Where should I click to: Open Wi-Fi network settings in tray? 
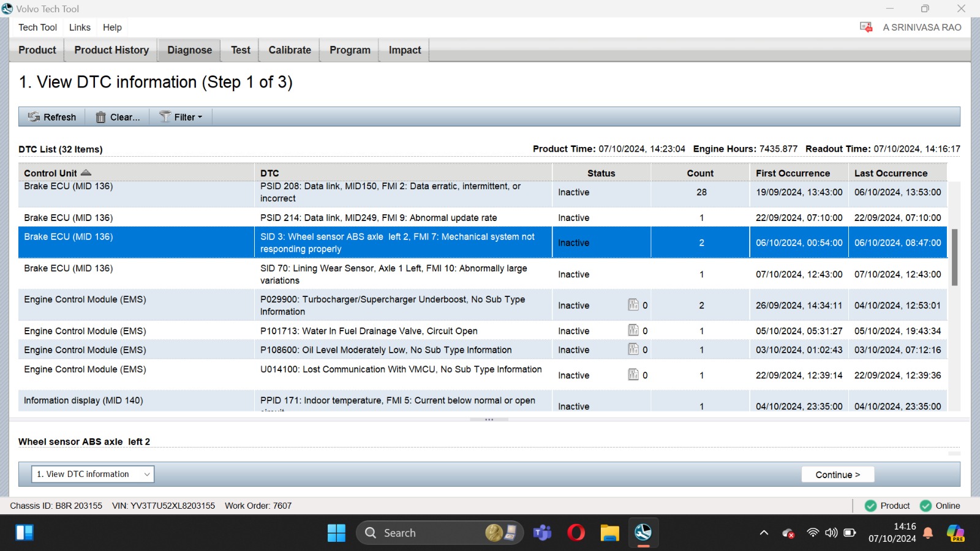(813, 533)
